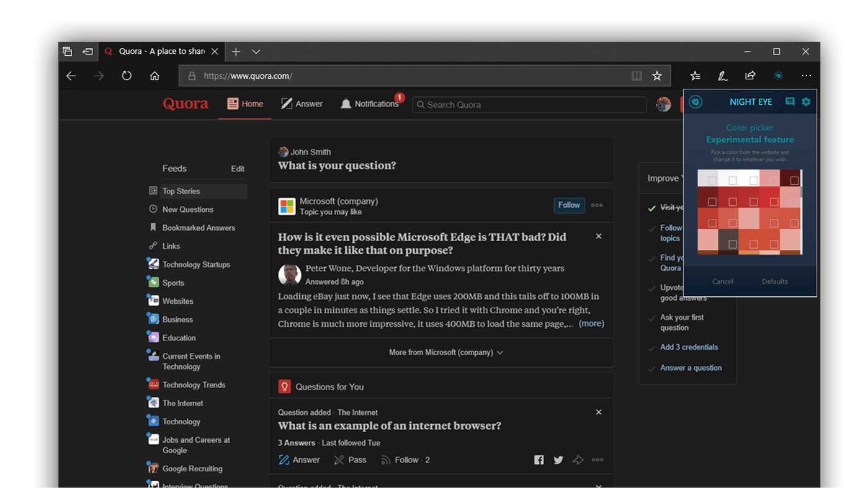Image resolution: width=868 pixels, height=488 pixels.
Task: Pick the white swatch in top row
Action: pos(733,180)
